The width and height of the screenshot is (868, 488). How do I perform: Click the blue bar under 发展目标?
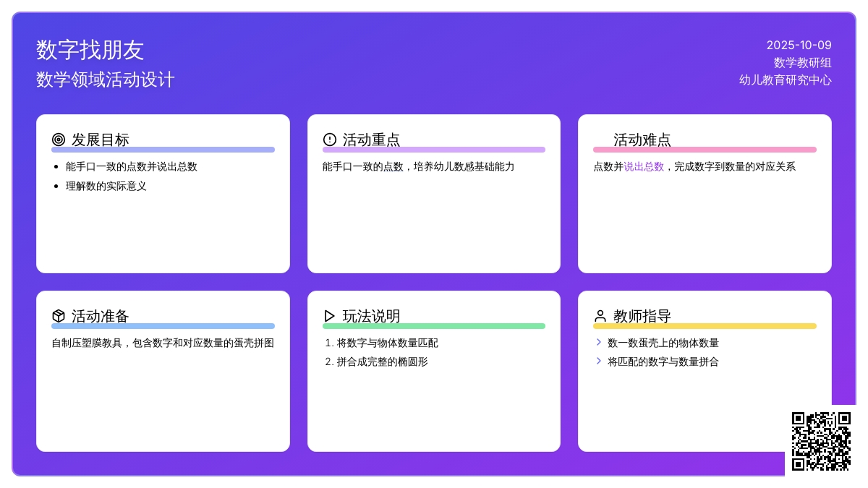pos(163,150)
